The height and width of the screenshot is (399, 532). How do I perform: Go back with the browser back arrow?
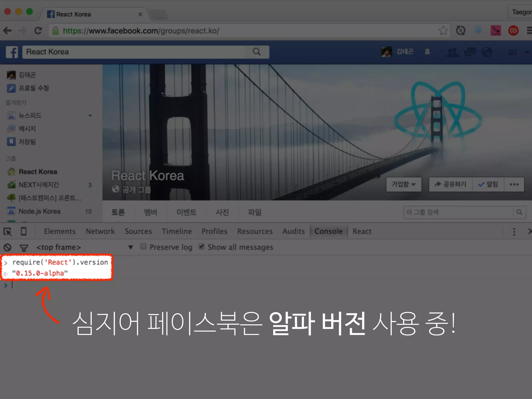pos(8,31)
